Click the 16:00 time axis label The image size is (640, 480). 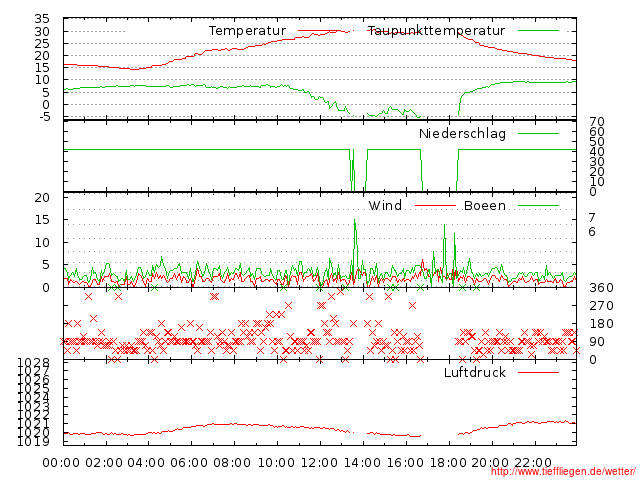pyautogui.click(x=405, y=463)
